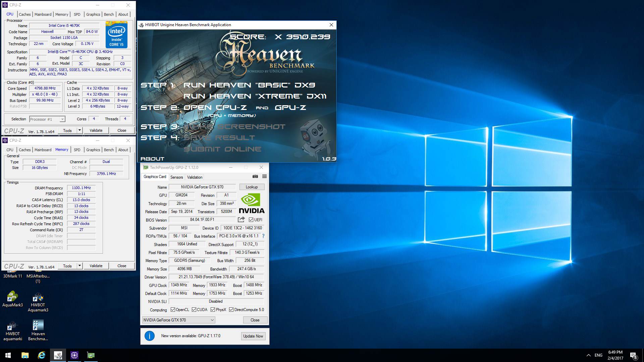The height and width of the screenshot is (362, 644).
Task: Open the GPU-Z hamburger menu icon
Action: coord(264,176)
